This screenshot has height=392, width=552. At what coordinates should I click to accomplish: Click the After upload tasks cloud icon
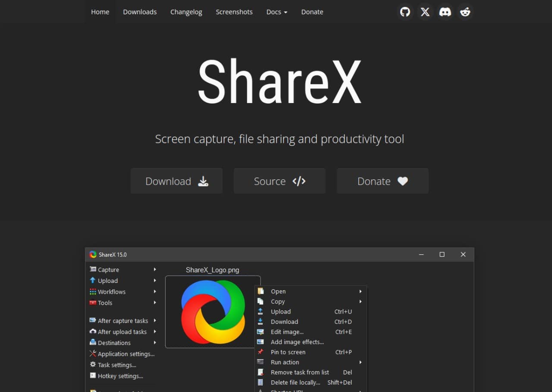pos(93,332)
